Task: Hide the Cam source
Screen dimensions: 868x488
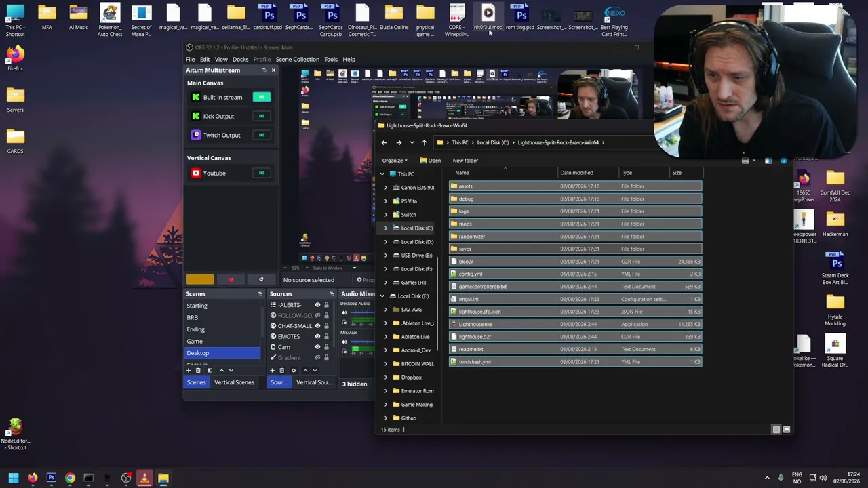Action: [x=317, y=347]
